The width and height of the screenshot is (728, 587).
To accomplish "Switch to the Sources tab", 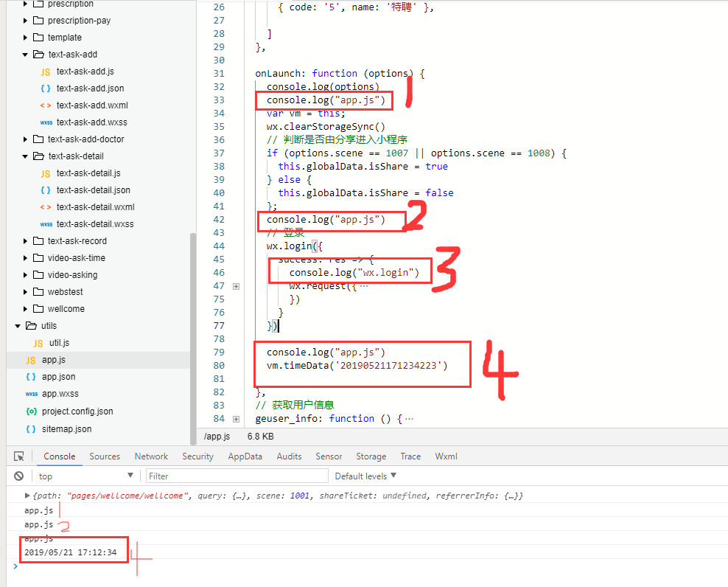I will [x=105, y=456].
